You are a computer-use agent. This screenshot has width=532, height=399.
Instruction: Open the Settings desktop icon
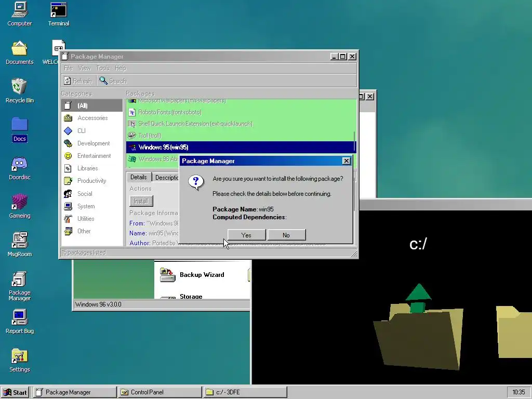[x=19, y=360]
